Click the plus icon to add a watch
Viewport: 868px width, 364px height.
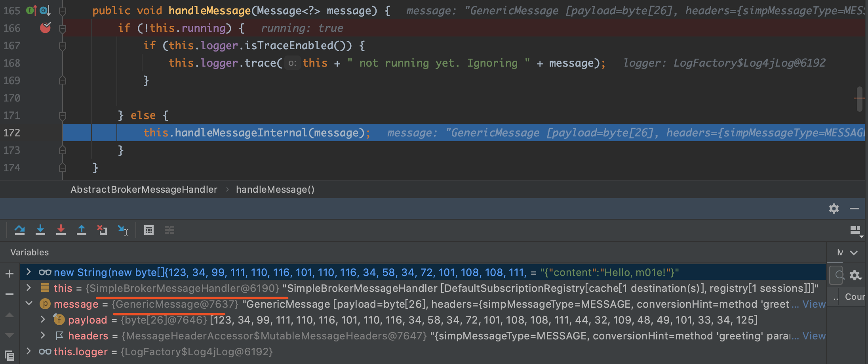[x=9, y=273]
